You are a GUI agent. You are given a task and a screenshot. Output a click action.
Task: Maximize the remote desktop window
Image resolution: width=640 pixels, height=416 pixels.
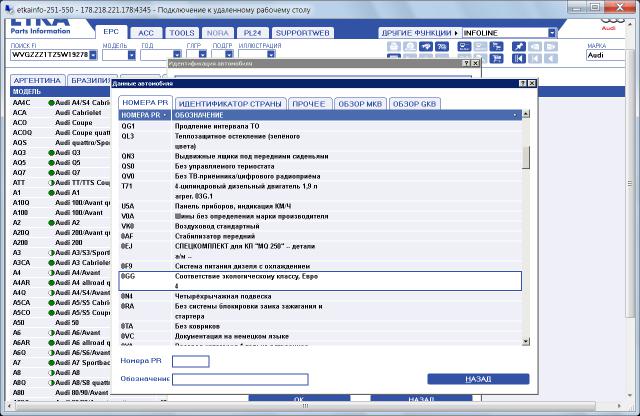pyautogui.click(x=595, y=7)
